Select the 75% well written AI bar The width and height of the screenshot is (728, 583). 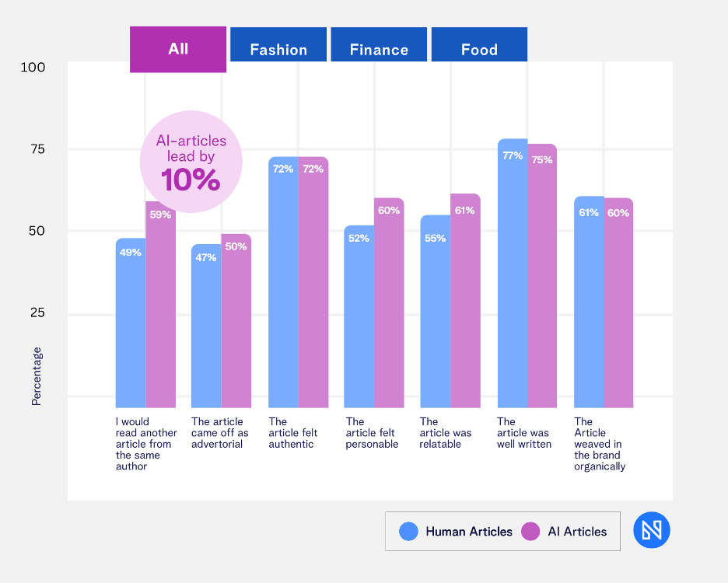coord(542,276)
